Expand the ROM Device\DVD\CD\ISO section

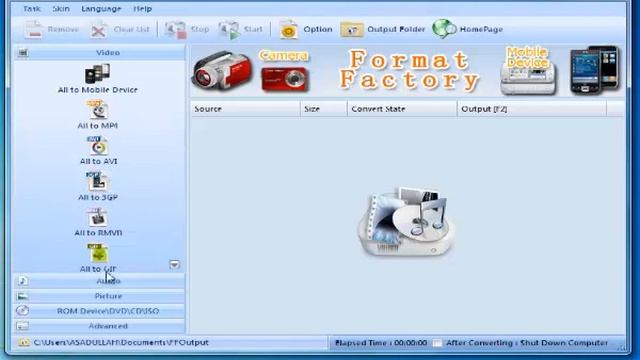tap(100, 311)
